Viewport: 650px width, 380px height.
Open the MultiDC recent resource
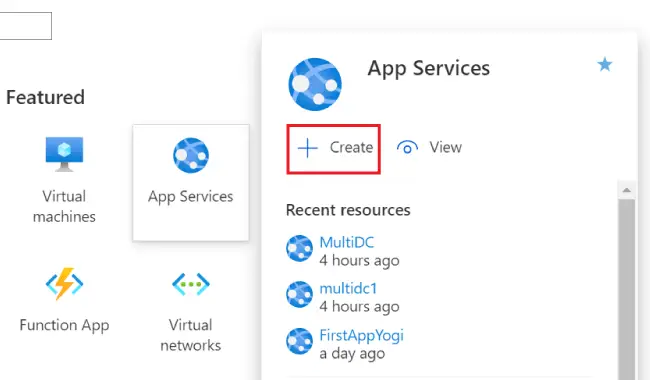pos(347,242)
